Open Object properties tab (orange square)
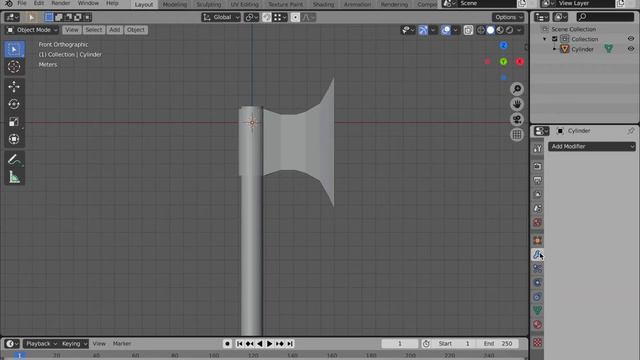Screen dimensions: 640x360 coord(538,240)
